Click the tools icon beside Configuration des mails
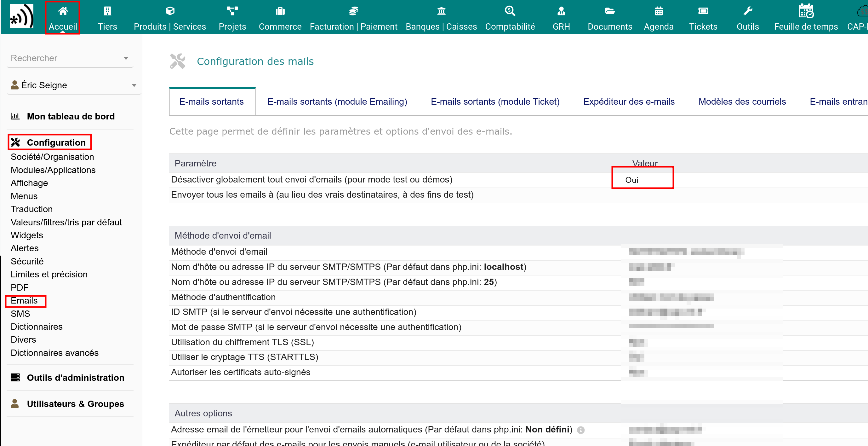Image resolution: width=868 pixels, height=446 pixels. click(x=178, y=61)
